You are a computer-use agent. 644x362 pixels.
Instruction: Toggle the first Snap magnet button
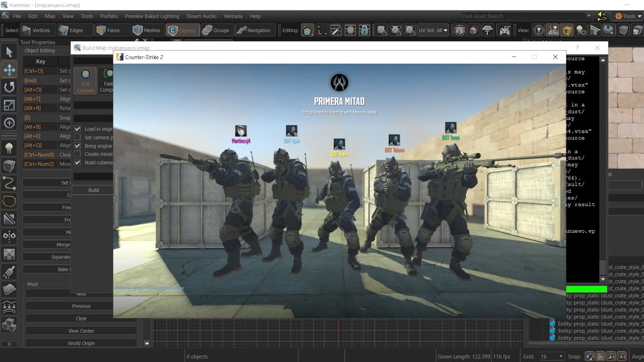click(x=590, y=356)
